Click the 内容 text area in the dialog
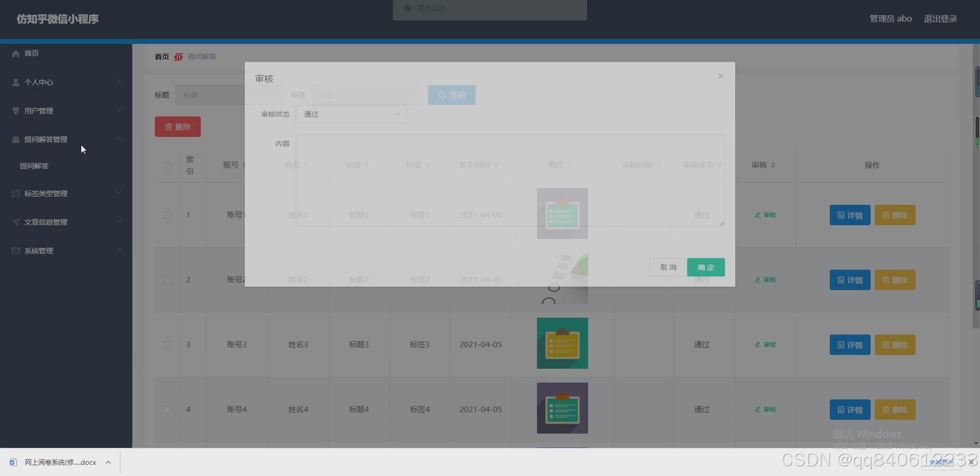The image size is (980, 476). (x=510, y=180)
